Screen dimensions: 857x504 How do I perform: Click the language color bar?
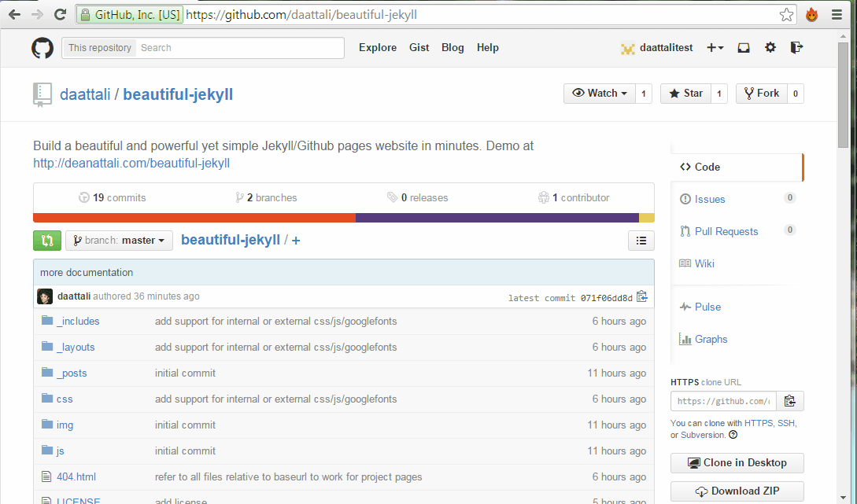tap(343, 218)
